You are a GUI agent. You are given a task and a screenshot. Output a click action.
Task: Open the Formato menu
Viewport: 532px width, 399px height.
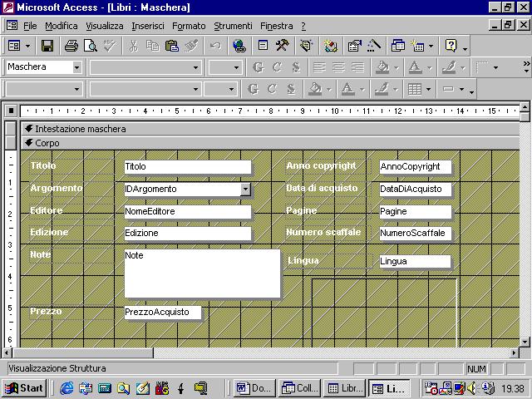coord(189,26)
